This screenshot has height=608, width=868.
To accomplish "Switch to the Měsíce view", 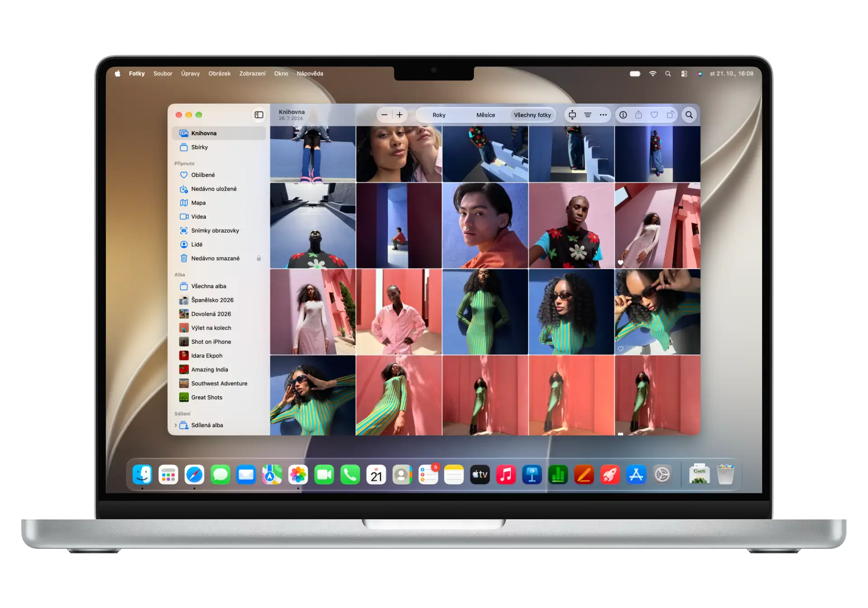I will point(486,115).
